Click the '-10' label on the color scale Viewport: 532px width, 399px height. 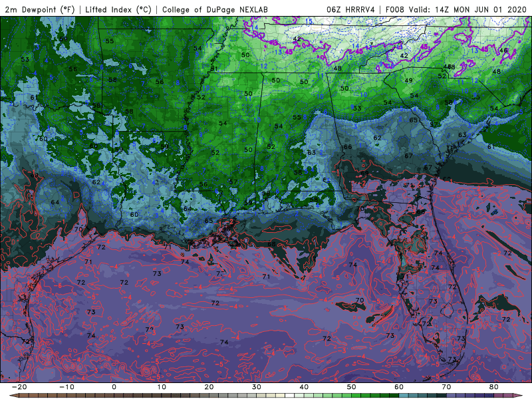[x=66, y=387]
